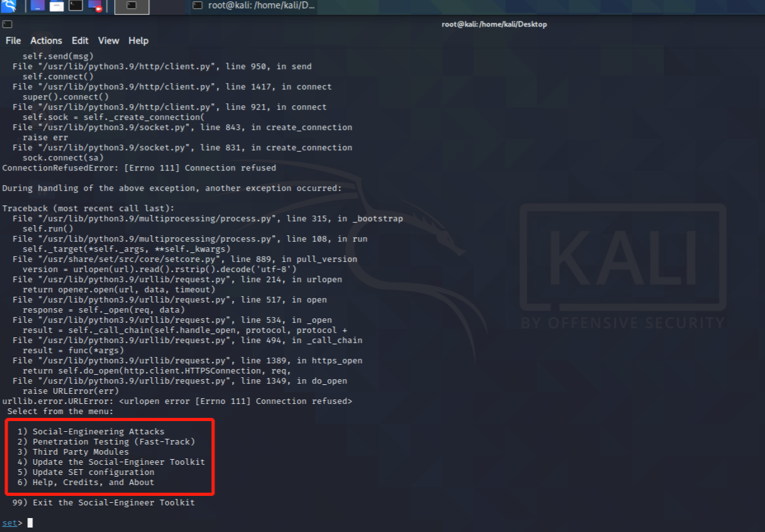This screenshot has height=532, width=765.
Task: Click the 'urllib.error.URLError' error line
Action: 177,401
